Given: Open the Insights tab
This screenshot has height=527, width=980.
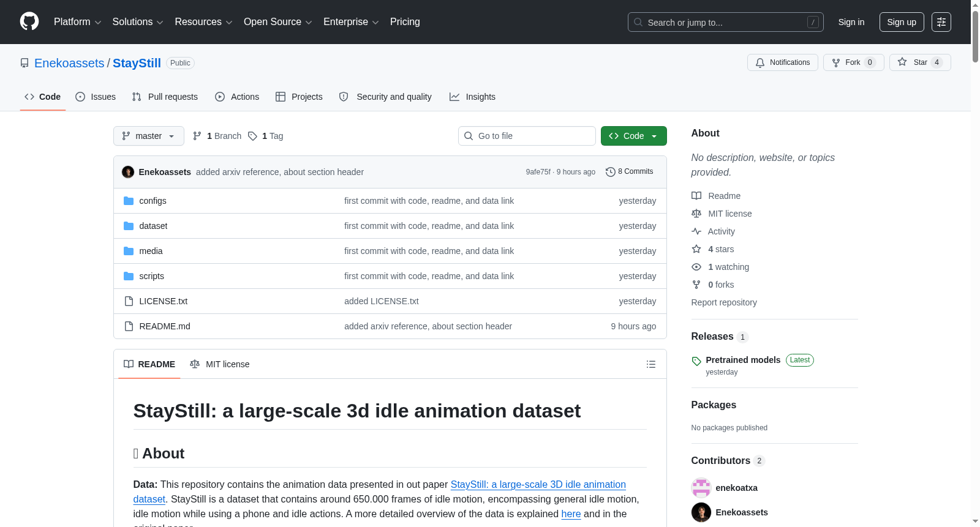Looking at the screenshot, I should point(472,97).
